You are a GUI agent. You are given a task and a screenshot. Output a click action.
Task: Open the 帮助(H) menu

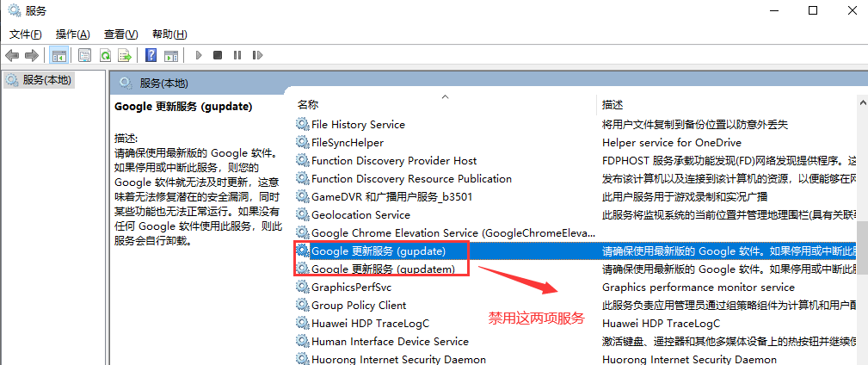169,34
